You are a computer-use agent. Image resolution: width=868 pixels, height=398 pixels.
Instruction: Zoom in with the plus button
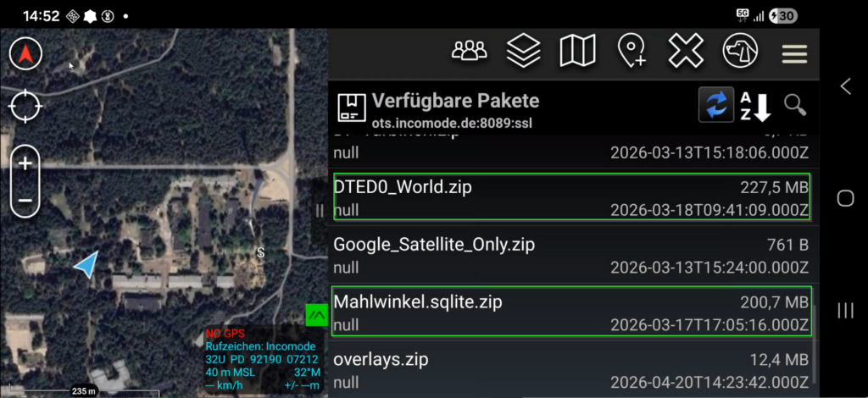[25, 163]
